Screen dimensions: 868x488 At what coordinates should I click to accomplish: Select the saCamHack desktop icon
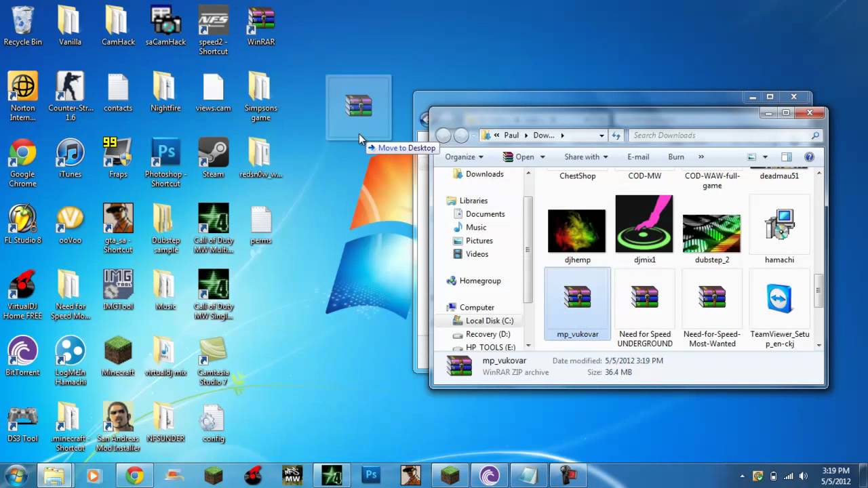click(165, 26)
